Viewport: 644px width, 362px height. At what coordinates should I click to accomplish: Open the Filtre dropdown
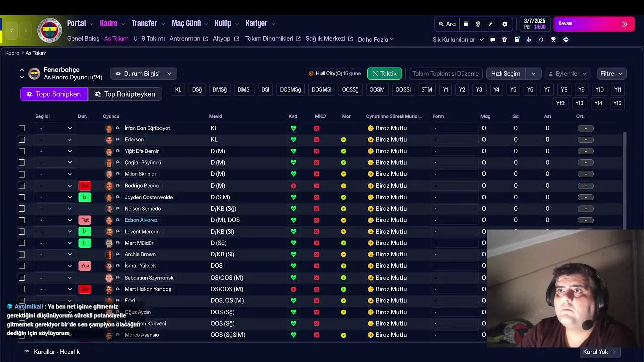click(x=611, y=74)
